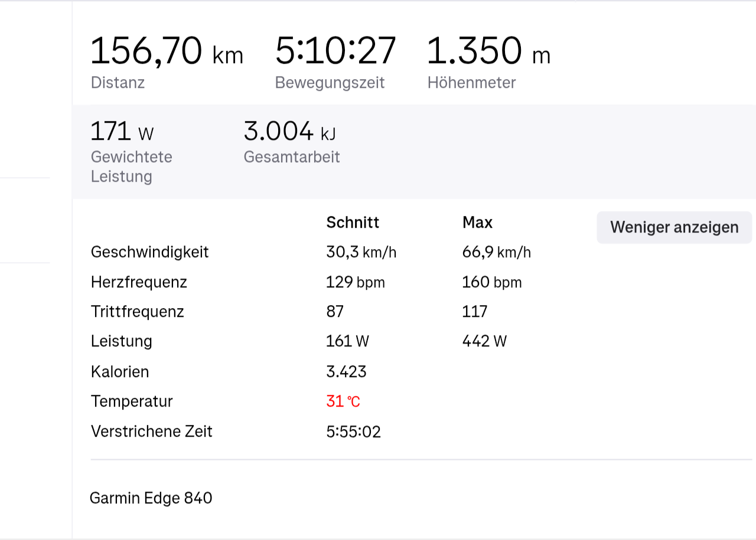The image size is (756, 540).
Task: Click the 3.004 kJ Gesamtarbeit value
Action: click(289, 131)
